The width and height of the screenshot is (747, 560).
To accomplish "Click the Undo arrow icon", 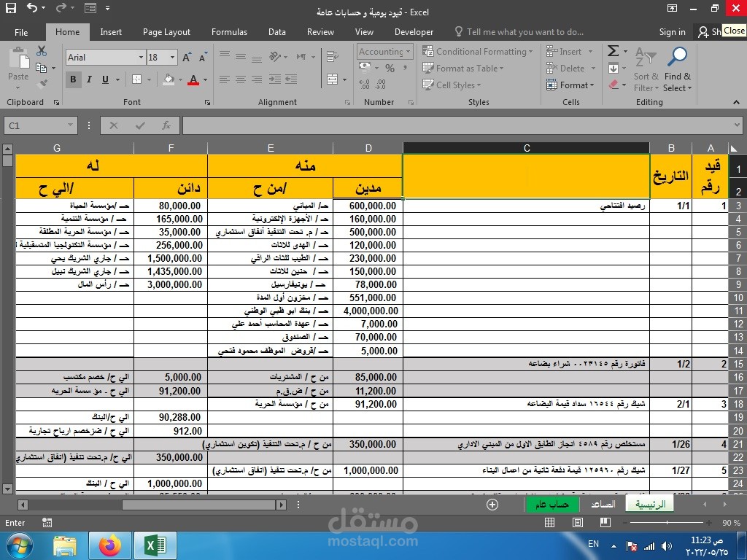I will 32,7.
